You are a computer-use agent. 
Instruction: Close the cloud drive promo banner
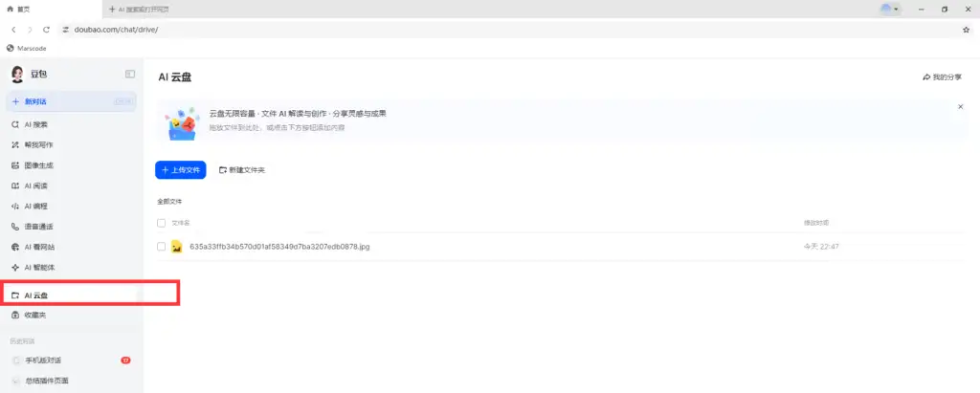coord(961,107)
